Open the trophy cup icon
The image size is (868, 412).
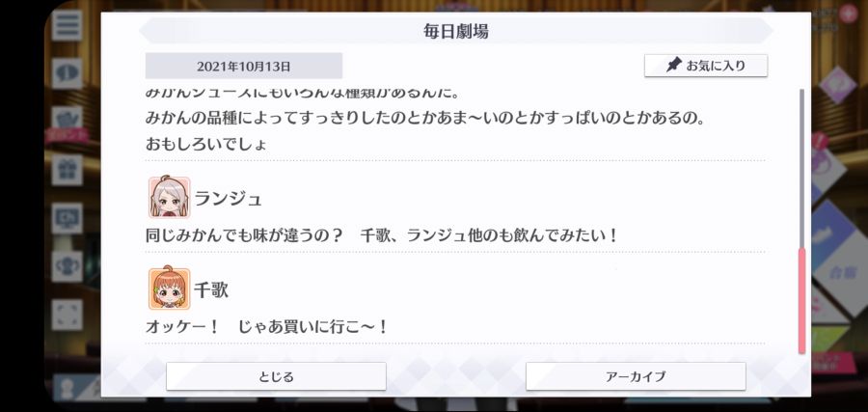pyautogui.click(x=67, y=266)
